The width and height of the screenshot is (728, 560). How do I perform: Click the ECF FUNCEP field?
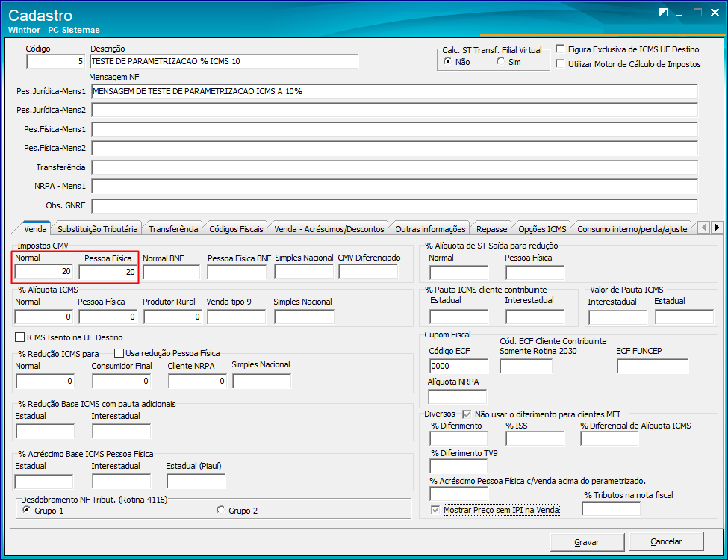pos(653,366)
